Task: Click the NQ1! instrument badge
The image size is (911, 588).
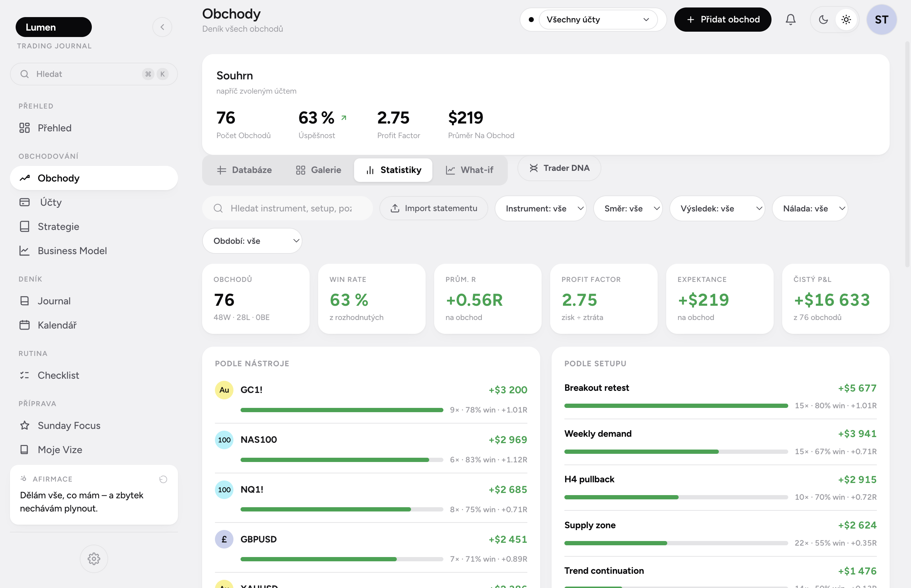Action: (224, 489)
